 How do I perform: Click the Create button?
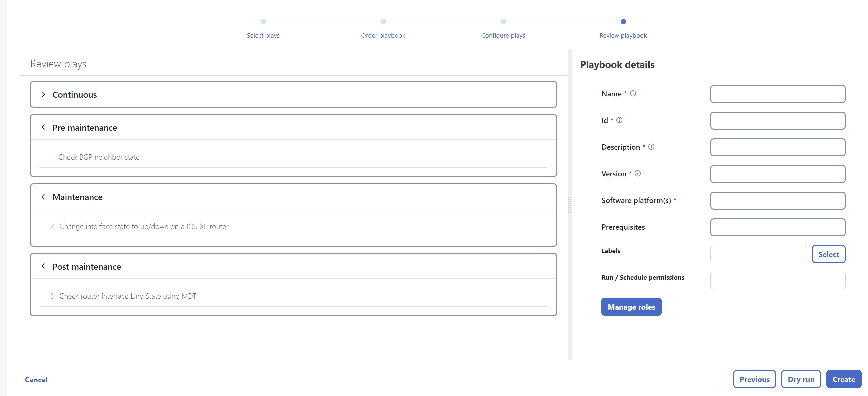coord(843,379)
